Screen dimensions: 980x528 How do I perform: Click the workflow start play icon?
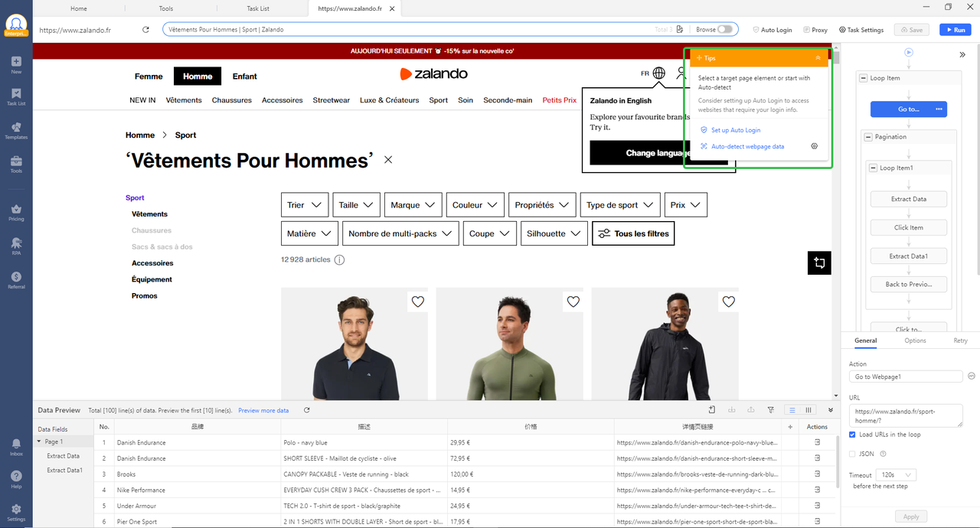point(909,53)
